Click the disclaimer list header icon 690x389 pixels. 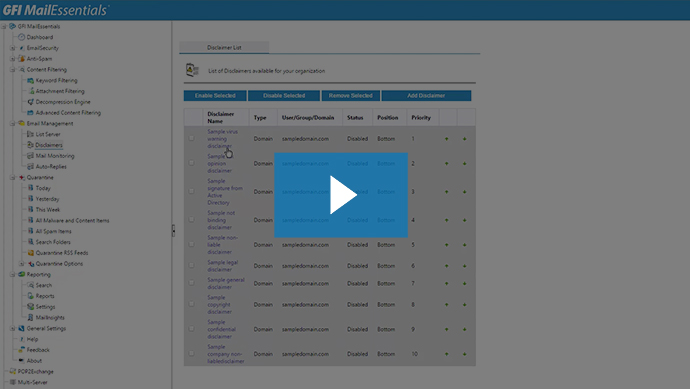pos(192,70)
